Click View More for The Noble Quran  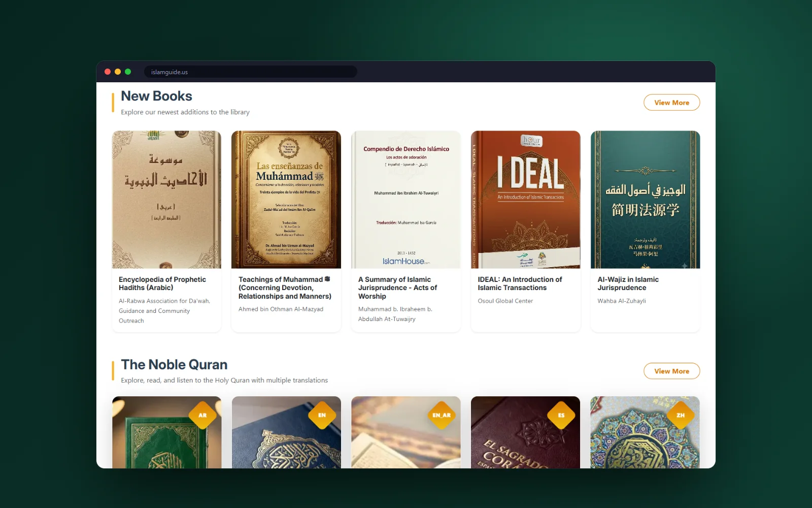click(x=671, y=371)
